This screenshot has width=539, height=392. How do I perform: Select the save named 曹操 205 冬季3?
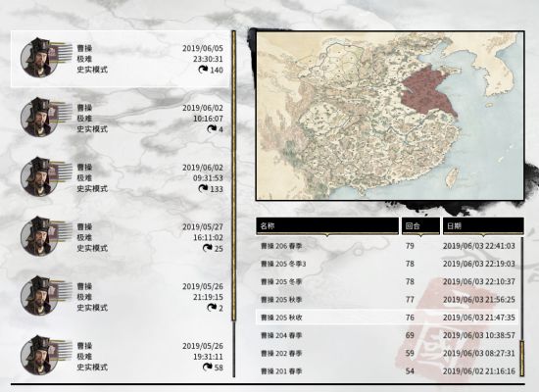point(387,264)
